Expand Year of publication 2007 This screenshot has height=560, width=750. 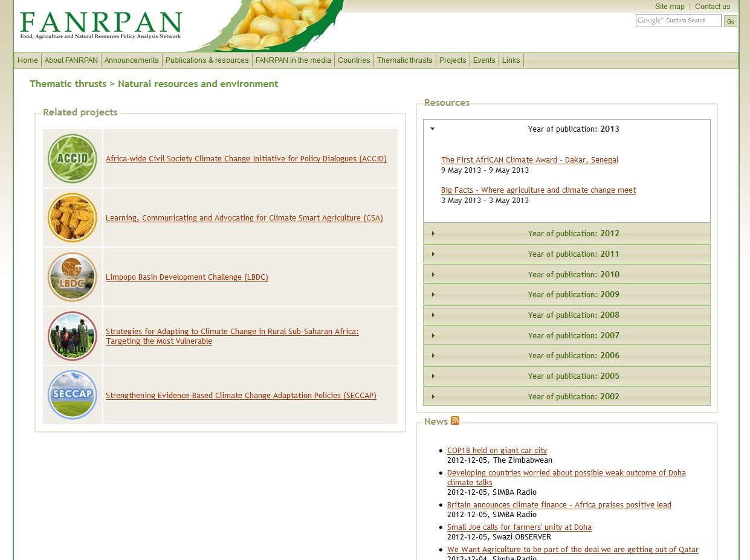(567, 336)
